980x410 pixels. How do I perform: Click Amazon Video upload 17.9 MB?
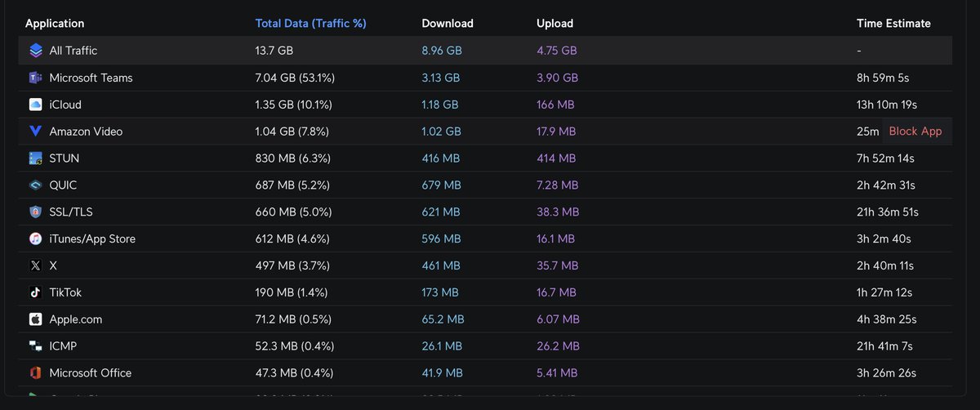click(x=556, y=131)
